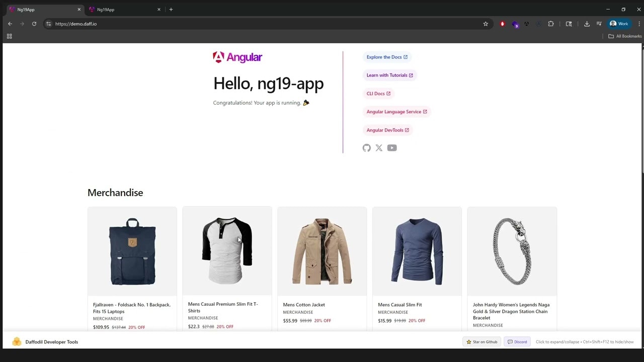Click the Angular logo
The height and width of the screenshot is (362, 644).
click(237, 57)
